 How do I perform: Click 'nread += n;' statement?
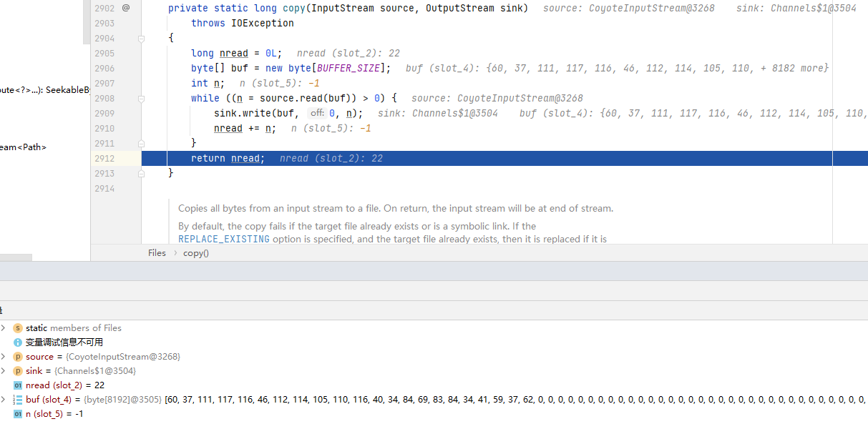tap(245, 128)
